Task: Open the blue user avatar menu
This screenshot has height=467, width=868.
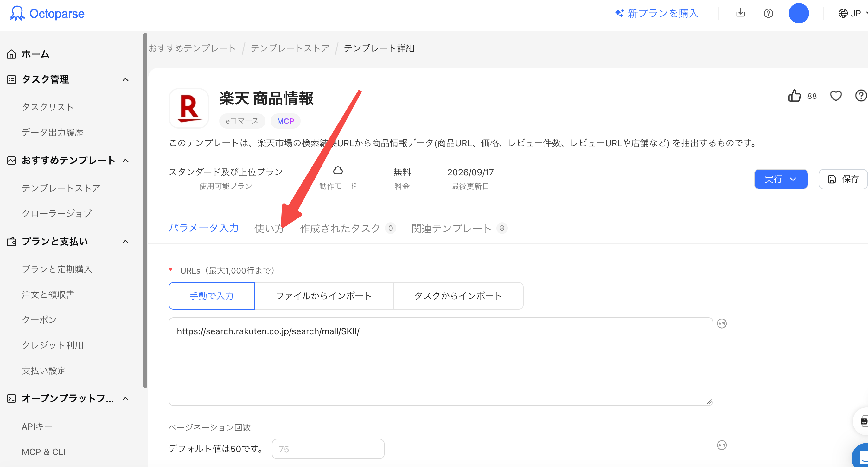Action: (x=799, y=14)
